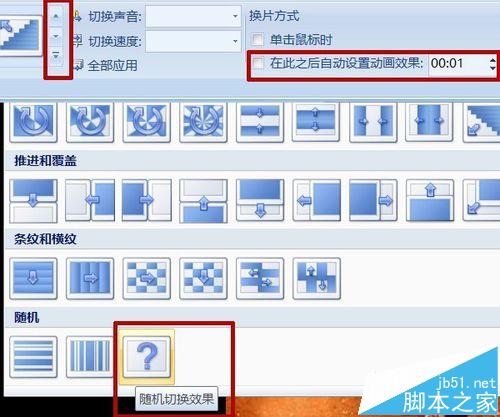Click 全部应用 to apply to all slides

pyautogui.click(x=106, y=65)
